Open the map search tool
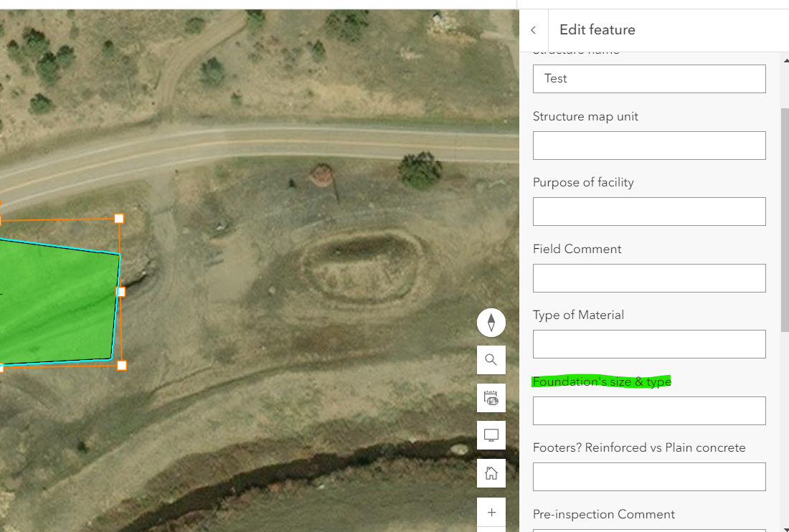This screenshot has height=532, width=789. click(x=491, y=360)
